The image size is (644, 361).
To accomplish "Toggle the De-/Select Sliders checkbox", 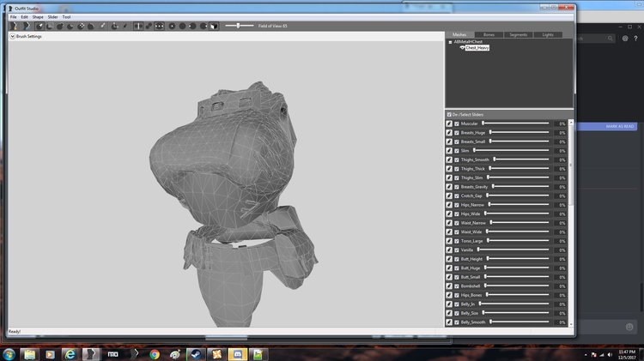I will pos(449,114).
